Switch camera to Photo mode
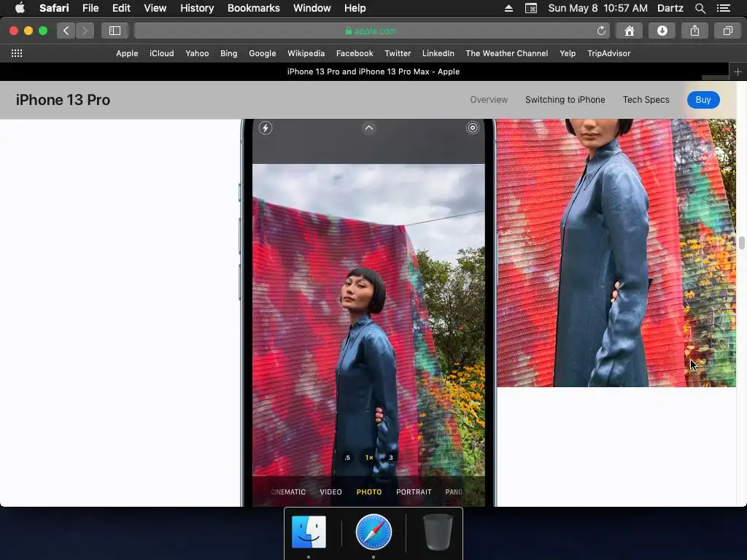Image resolution: width=747 pixels, height=560 pixels. pos(368,492)
